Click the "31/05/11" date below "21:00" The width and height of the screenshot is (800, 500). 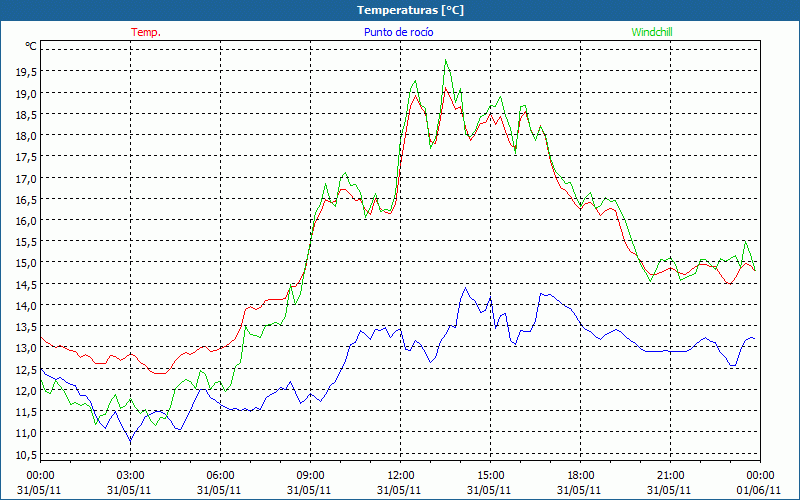click(669, 490)
